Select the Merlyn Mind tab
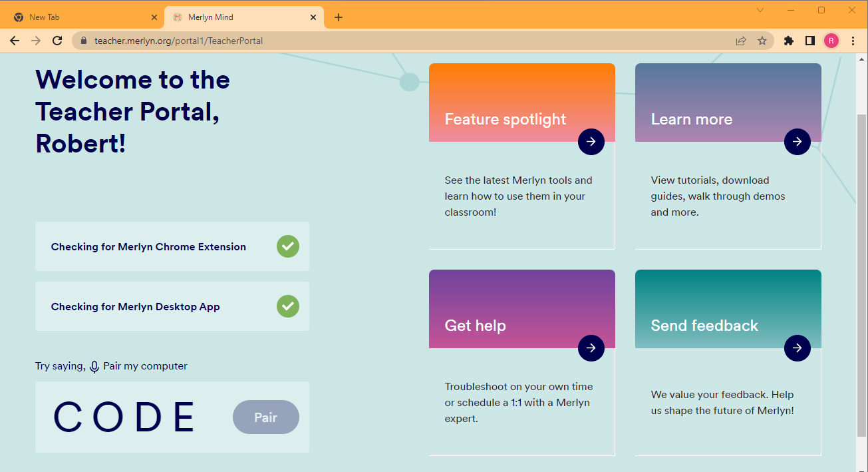This screenshot has height=472, width=868. click(x=244, y=17)
